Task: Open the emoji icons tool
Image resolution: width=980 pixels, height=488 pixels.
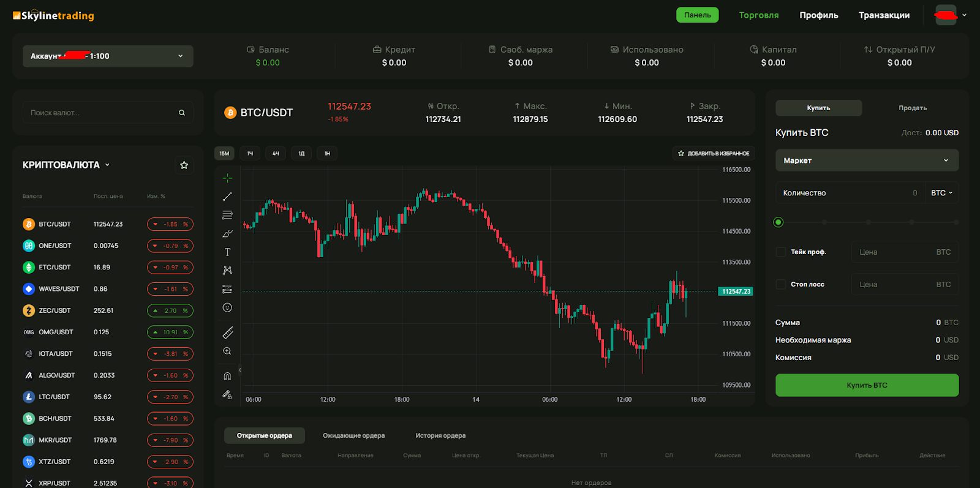Action: (x=227, y=307)
